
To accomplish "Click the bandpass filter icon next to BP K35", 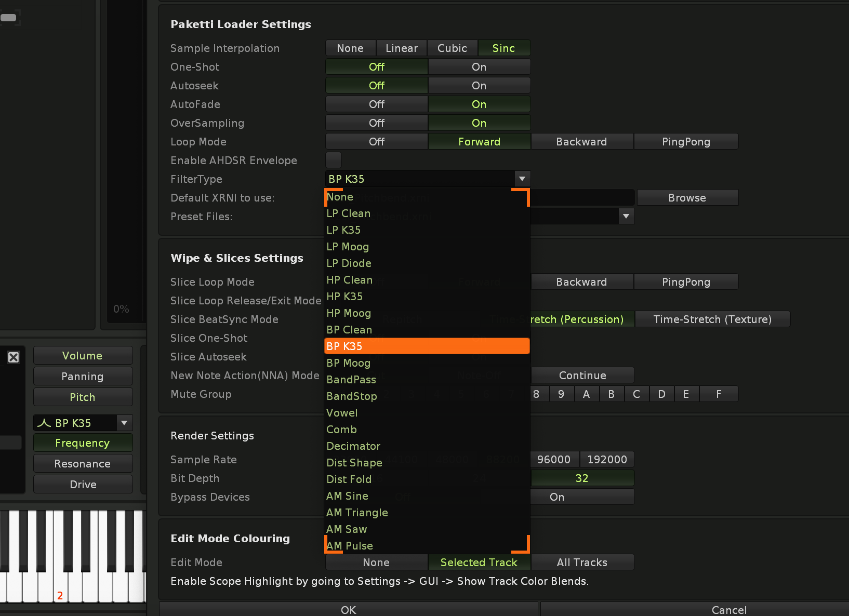I will (44, 423).
